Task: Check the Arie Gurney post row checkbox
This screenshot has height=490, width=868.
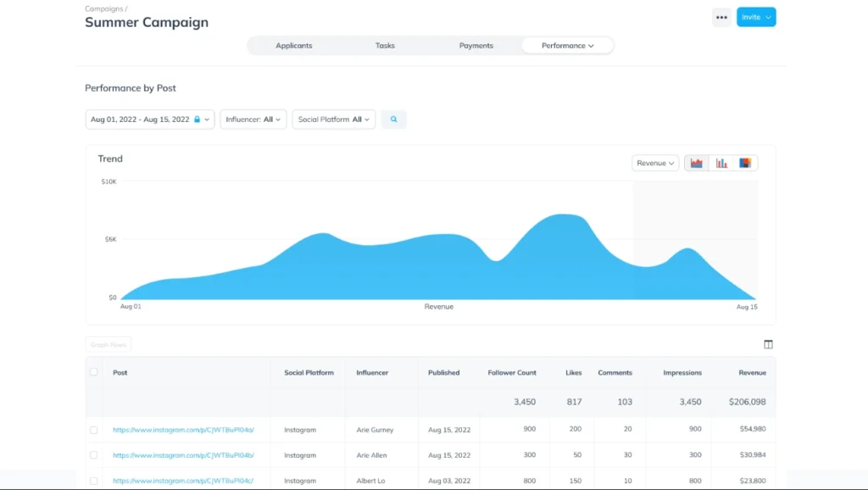Action: point(94,430)
